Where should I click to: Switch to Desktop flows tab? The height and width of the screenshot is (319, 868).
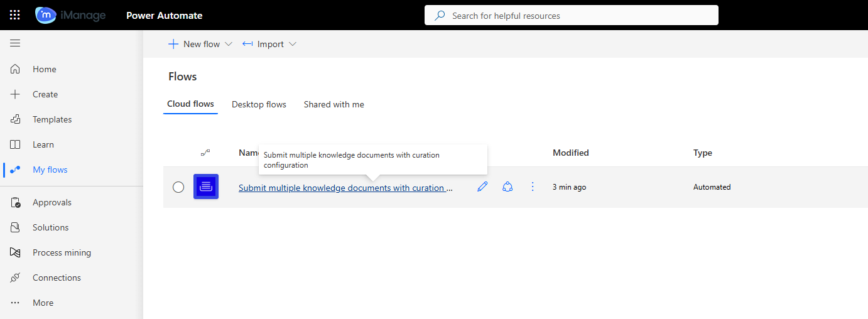click(259, 104)
